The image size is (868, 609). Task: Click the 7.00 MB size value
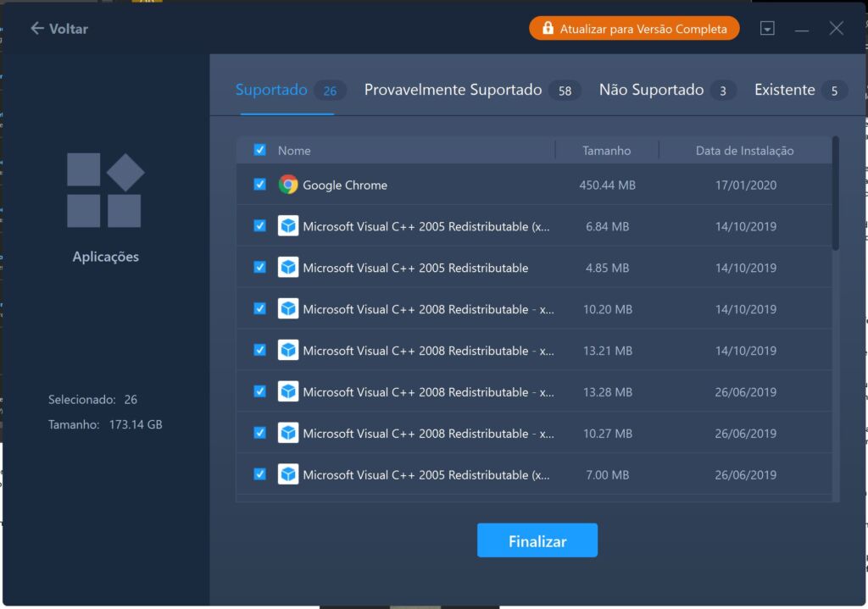607,474
